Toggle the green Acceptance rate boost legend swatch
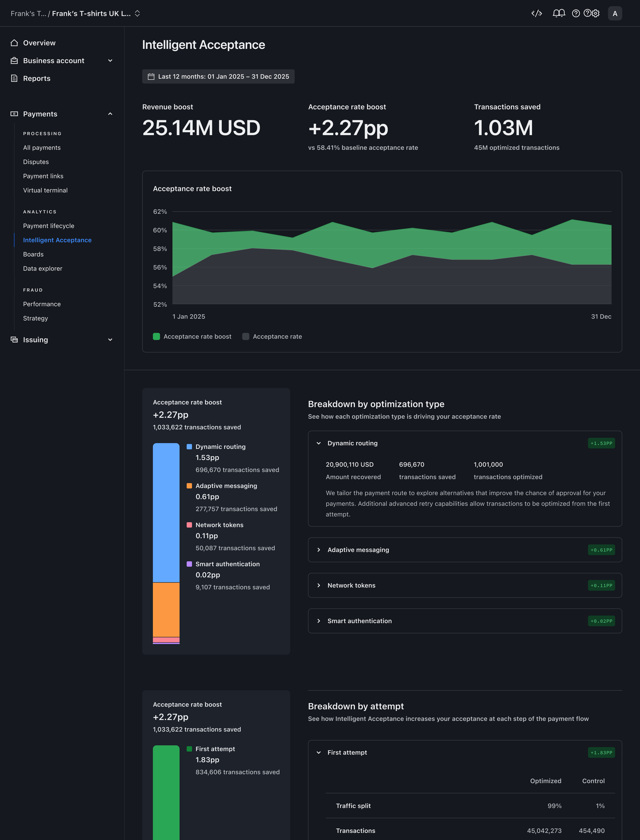Viewport: 640px width, 840px height. pyautogui.click(x=156, y=336)
